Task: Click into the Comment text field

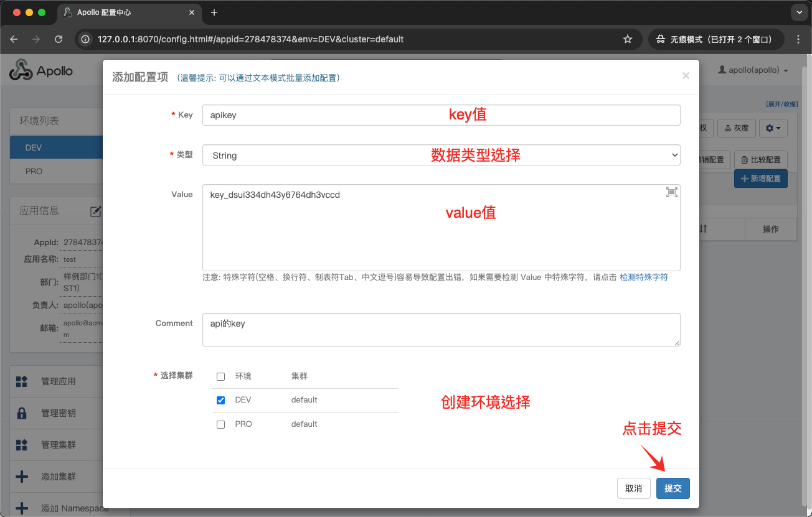Action: click(441, 330)
